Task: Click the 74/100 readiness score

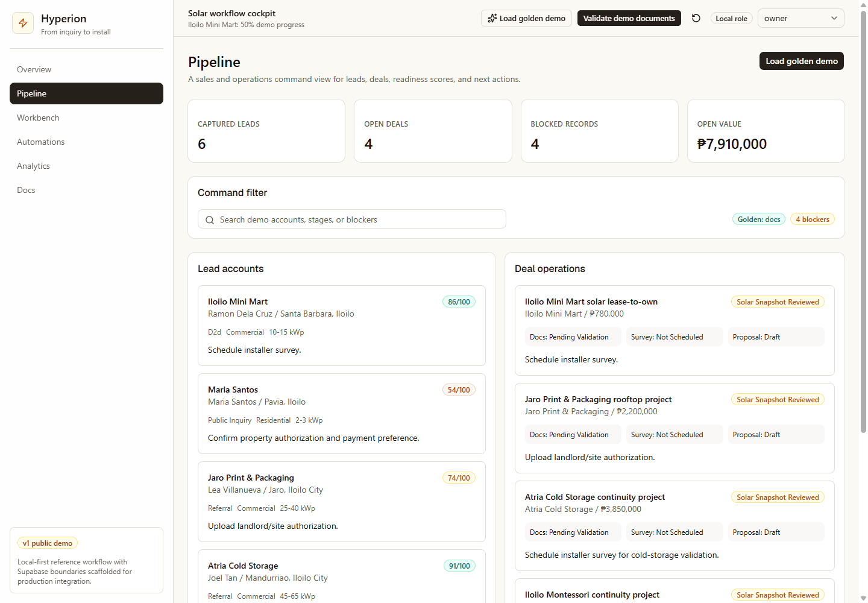Action: tap(459, 478)
